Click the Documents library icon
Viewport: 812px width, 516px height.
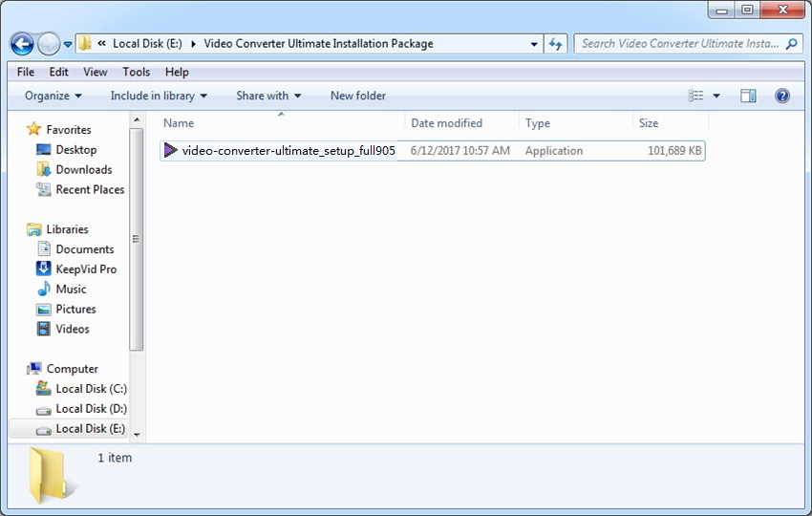point(44,248)
